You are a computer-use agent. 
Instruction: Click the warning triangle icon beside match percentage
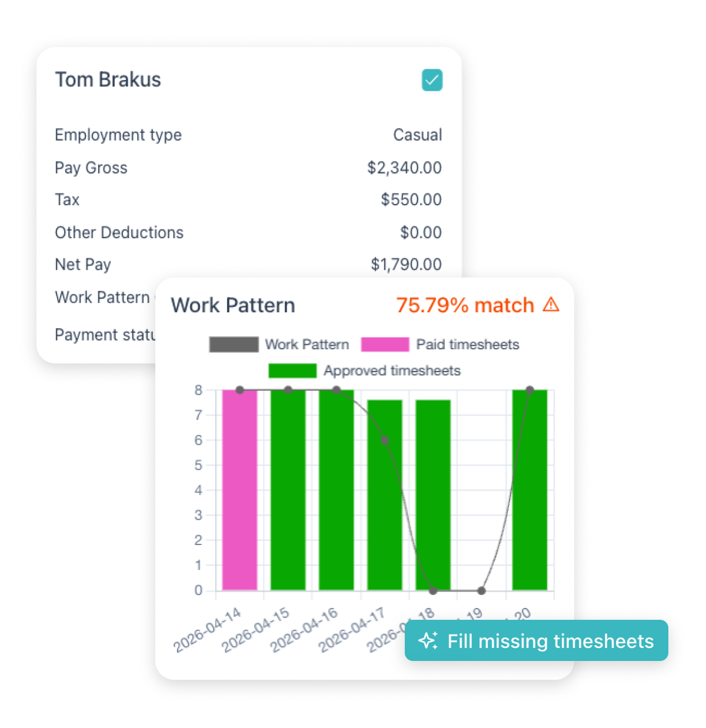point(551,305)
